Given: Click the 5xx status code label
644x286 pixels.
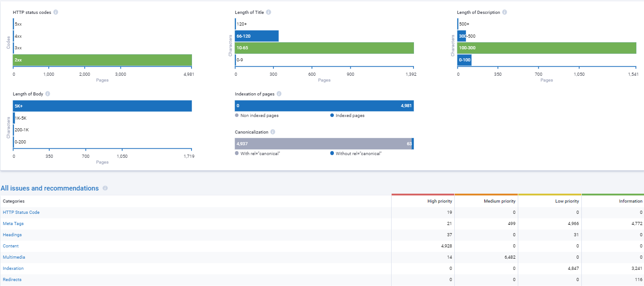Looking at the screenshot, I should (18, 24).
